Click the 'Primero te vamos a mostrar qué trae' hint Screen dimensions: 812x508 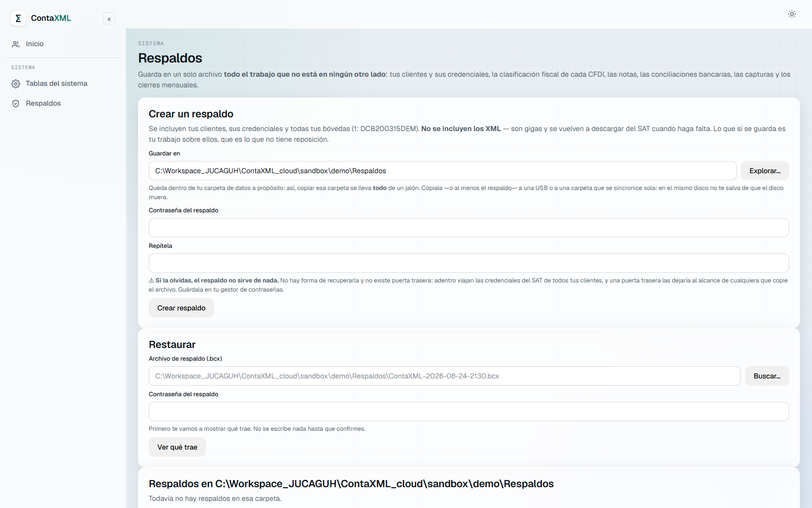point(257,429)
